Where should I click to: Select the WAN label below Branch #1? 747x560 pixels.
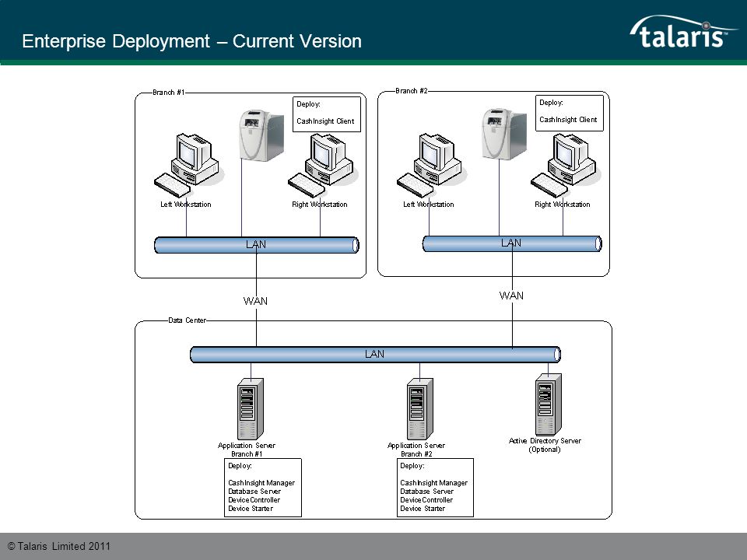[255, 301]
